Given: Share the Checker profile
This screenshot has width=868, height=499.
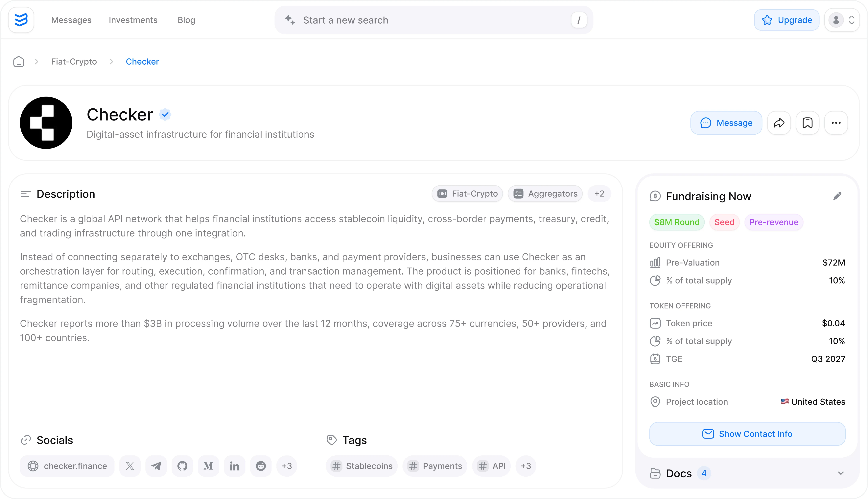Looking at the screenshot, I should [x=779, y=123].
